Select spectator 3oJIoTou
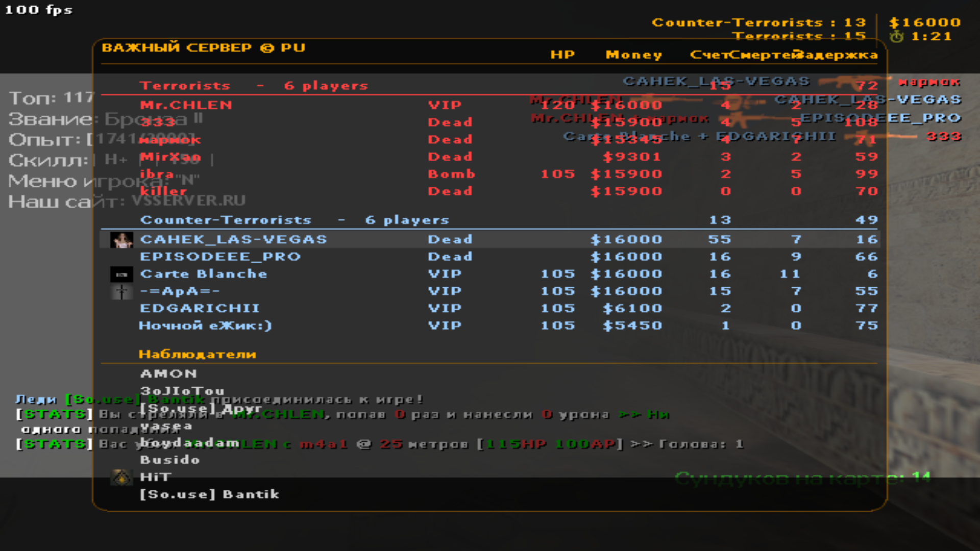The image size is (980, 551). (182, 391)
